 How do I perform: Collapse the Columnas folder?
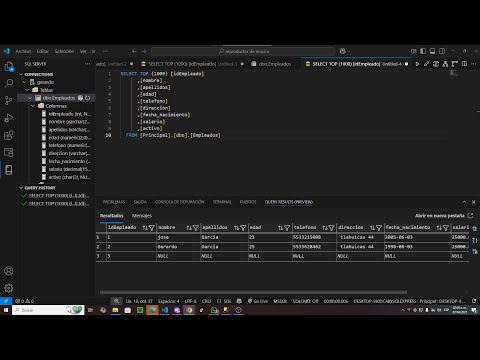[33, 106]
